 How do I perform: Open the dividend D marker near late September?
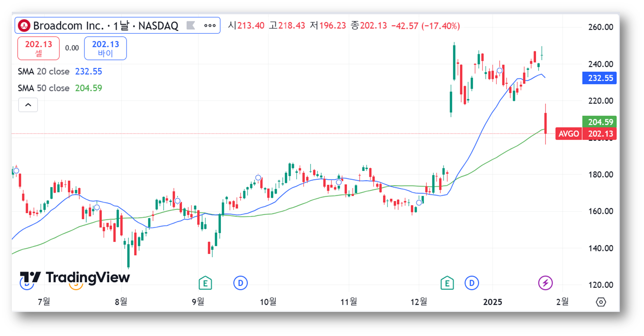pos(241,283)
